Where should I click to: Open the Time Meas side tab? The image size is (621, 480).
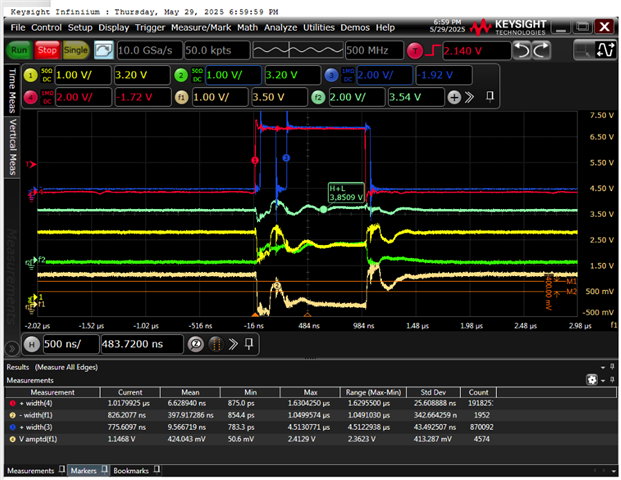12,90
